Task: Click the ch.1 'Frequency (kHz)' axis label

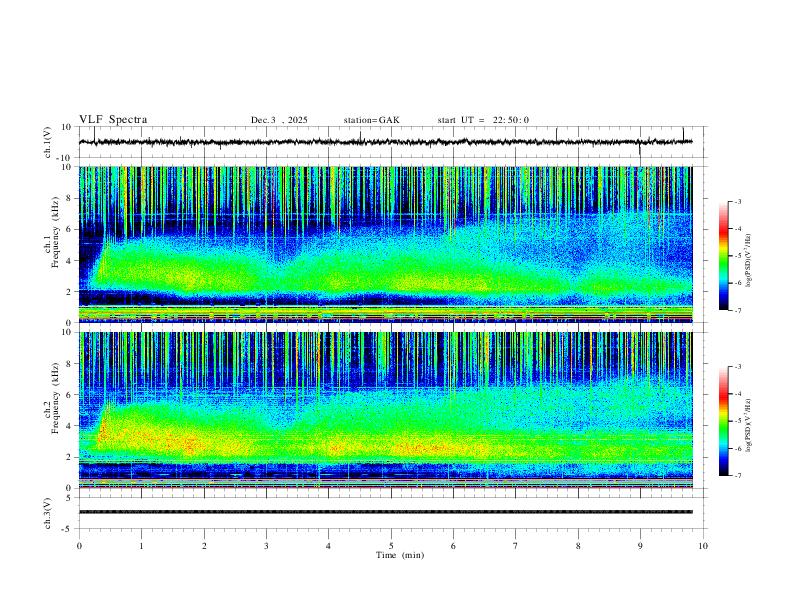Action: (55, 232)
